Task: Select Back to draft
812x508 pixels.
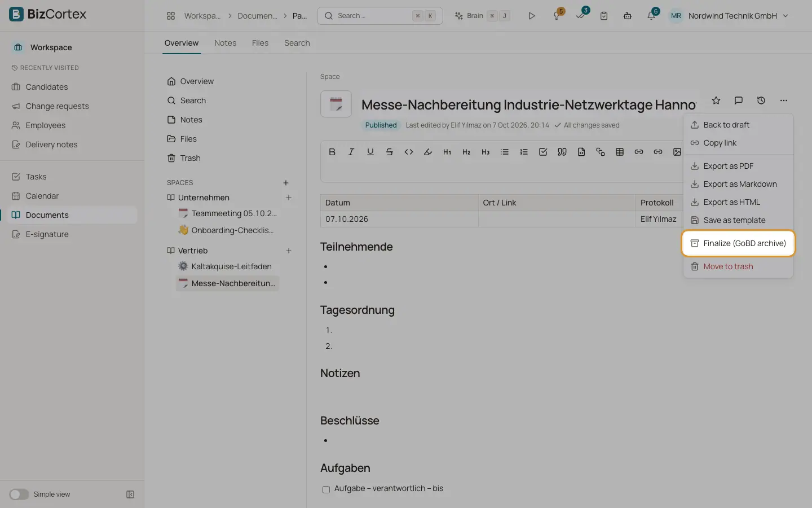Action: coord(738,125)
